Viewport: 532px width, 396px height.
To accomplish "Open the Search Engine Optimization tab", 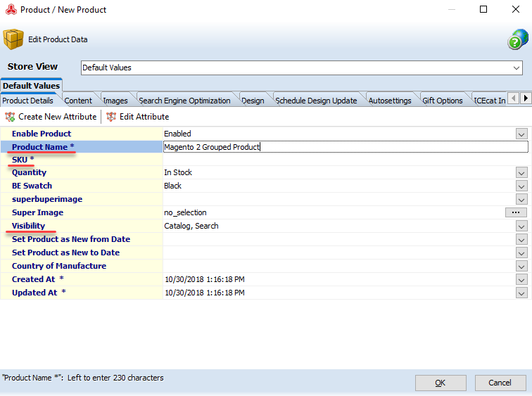I will [x=184, y=101].
